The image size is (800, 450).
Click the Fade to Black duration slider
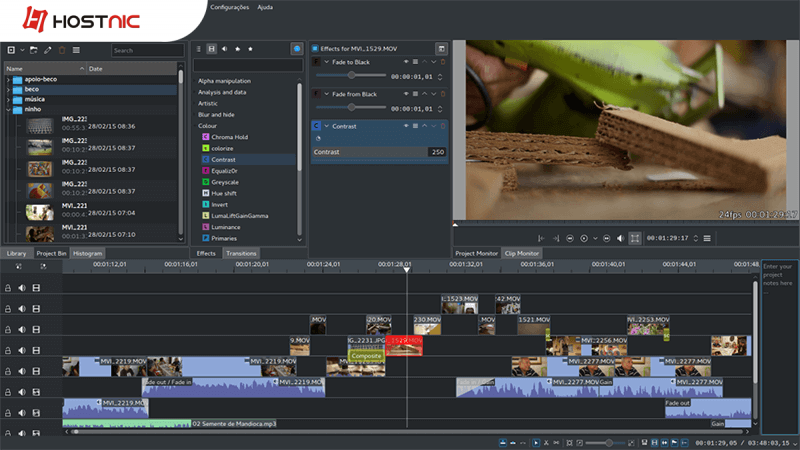pyautogui.click(x=351, y=76)
